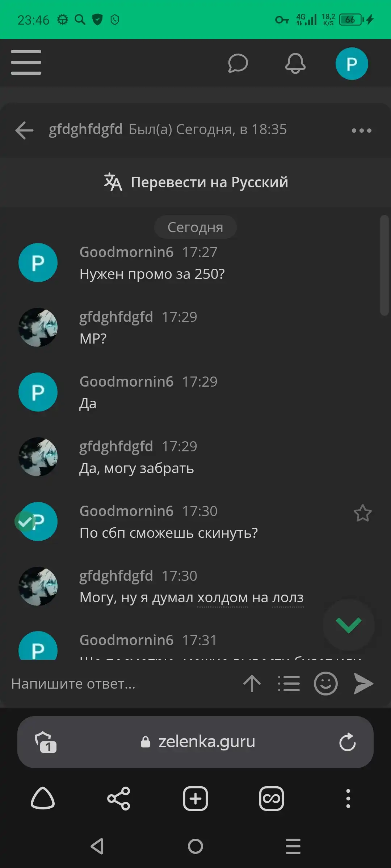The image size is (391, 868).
Task: Click gfdghfdgfd username in conversation header
Action: (86, 129)
